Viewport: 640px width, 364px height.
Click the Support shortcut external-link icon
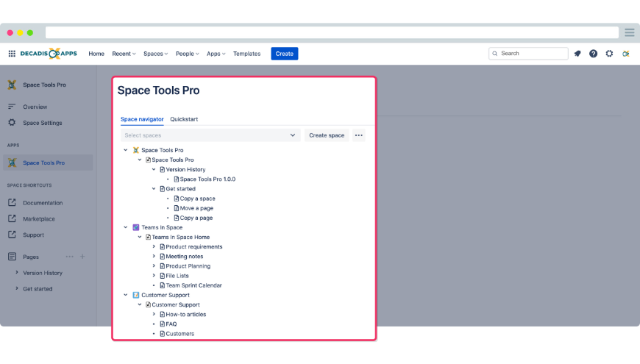(12, 235)
